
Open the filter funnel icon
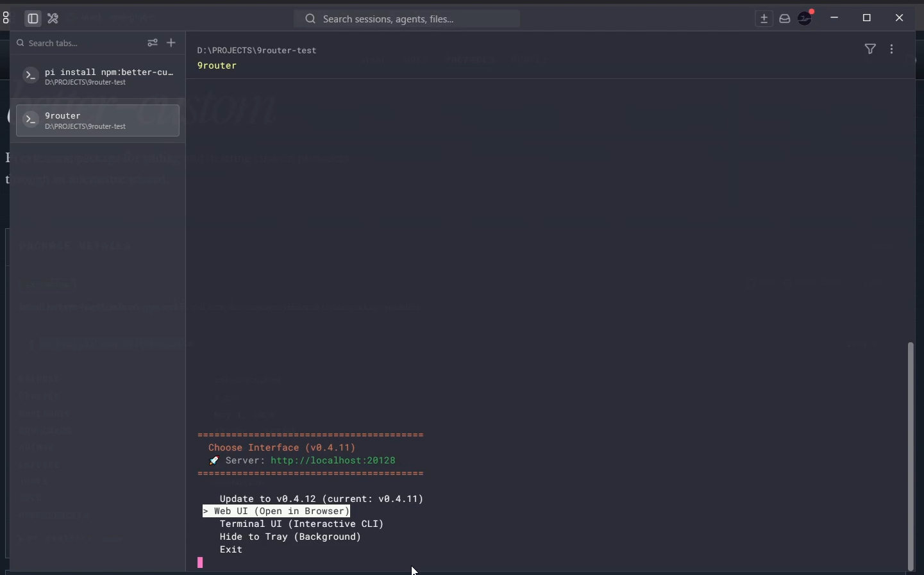pyautogui.click(x=871, y=49)
